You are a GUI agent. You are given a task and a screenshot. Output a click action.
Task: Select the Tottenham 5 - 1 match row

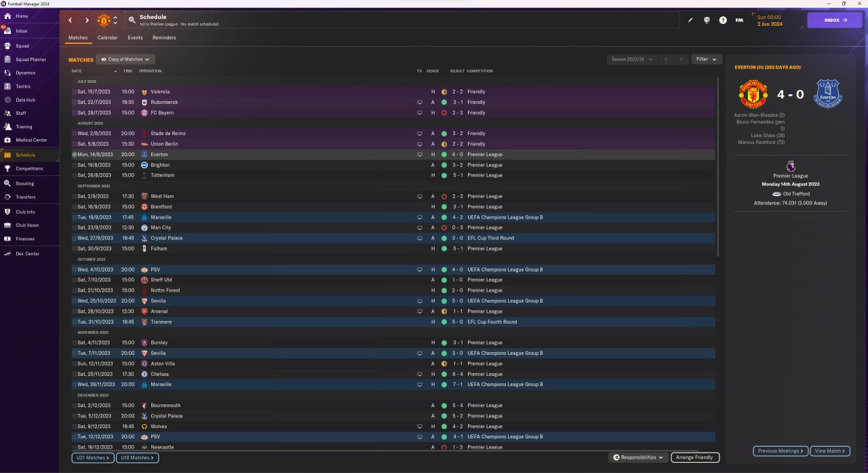point(393,175)
